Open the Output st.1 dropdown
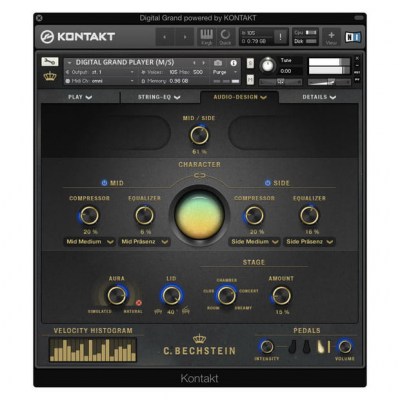Screen dimensions: 400x400 (x=100, y=72)
